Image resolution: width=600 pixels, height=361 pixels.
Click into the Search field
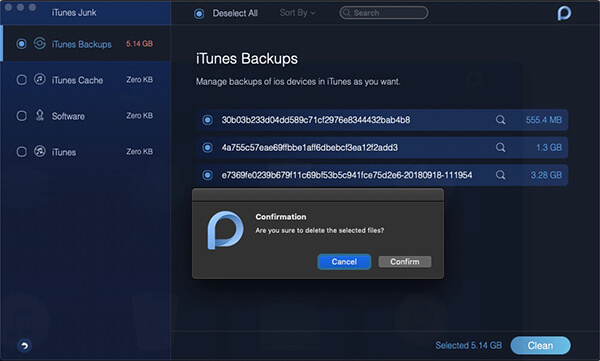coord(384,13)
